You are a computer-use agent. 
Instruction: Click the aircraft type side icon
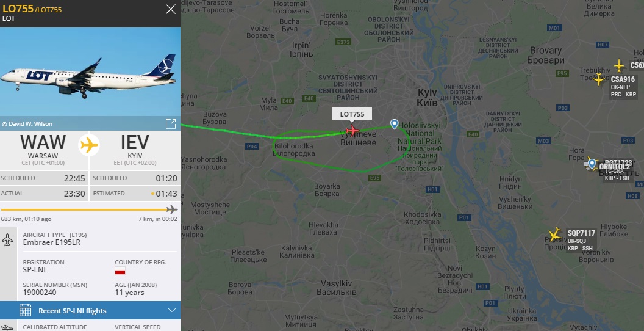click(7, 240)
